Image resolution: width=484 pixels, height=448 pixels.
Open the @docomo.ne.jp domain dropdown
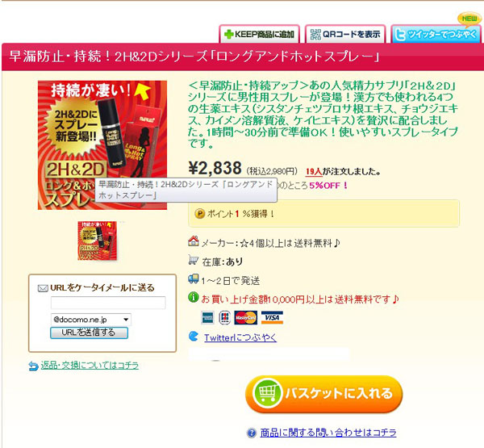tap(91, 320)
